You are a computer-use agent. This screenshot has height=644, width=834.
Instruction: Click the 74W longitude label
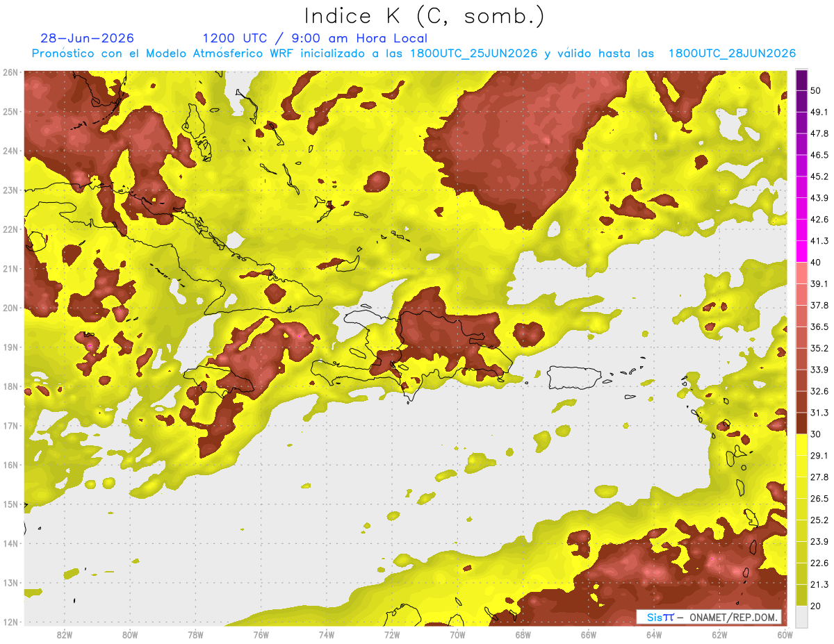[x=326, y=635]
